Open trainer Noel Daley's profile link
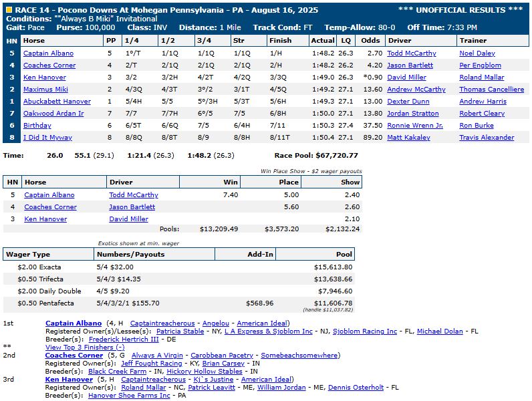Image resolution: width=532 pixels, height=401 pixels. (x=477, y=53)
